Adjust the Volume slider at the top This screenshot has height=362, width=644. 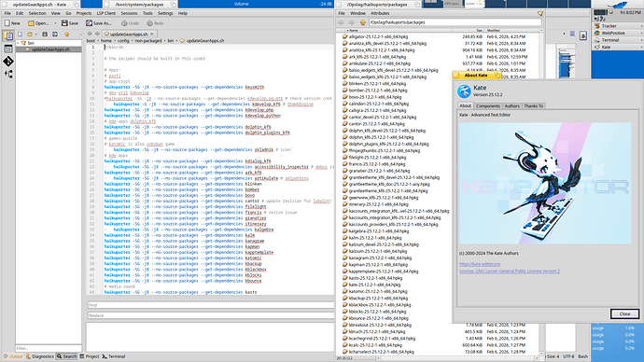256,4
